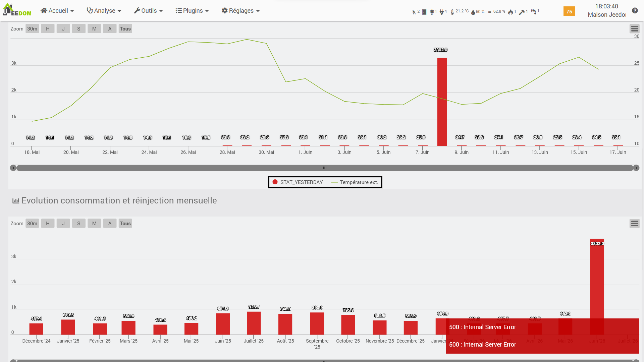This screenshot has height=362, width=644.
Task: Select the S zoom range on top chart
Action: coord(79,29)
